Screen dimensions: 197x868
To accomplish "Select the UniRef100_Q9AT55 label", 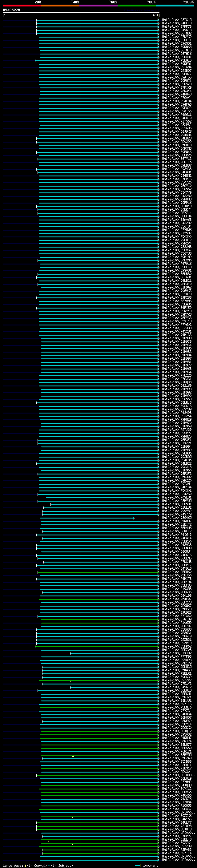I will [177, 78].
